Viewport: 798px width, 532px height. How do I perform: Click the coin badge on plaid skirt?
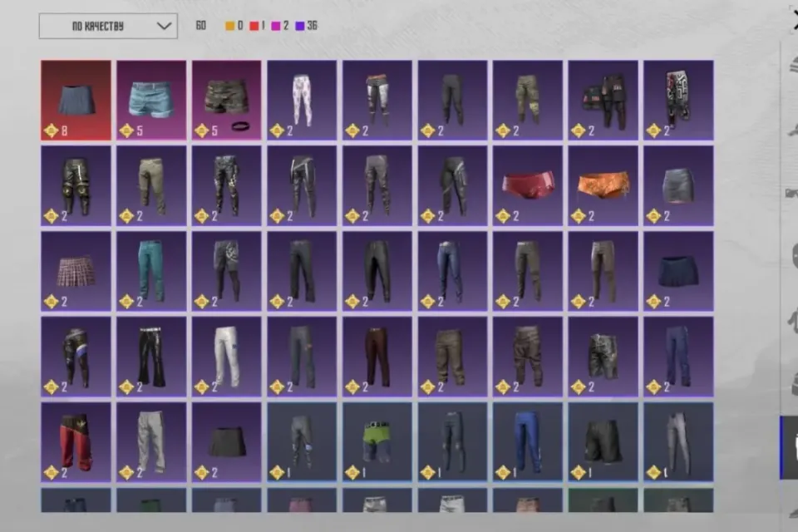tap(51, 302)
